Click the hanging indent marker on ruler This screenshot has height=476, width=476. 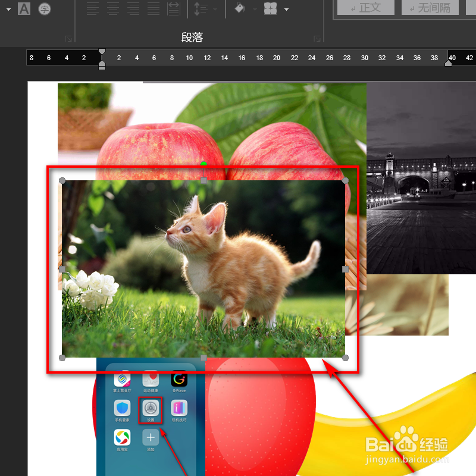pos(102,63)
